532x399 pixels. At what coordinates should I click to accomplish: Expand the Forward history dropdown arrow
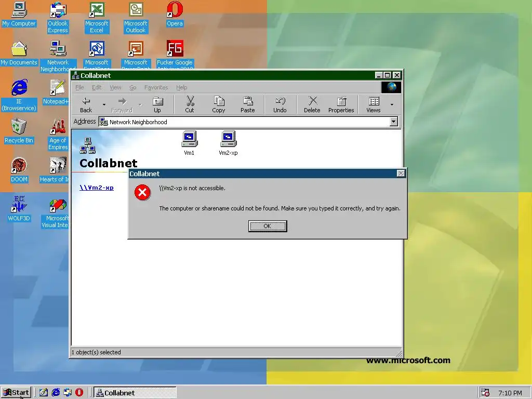click(140, 104)
